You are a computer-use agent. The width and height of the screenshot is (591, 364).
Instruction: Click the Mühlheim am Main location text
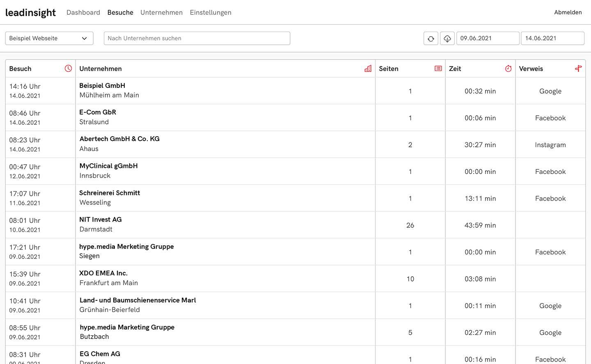click(x=109, y=95)
